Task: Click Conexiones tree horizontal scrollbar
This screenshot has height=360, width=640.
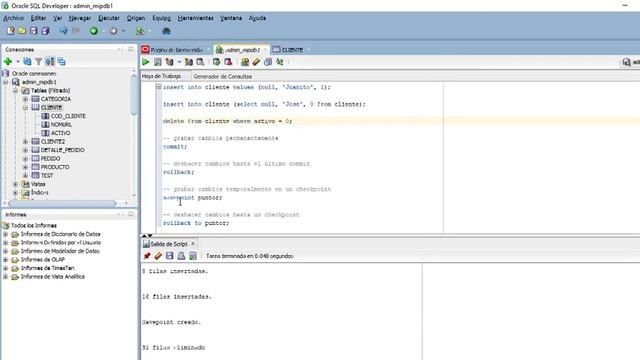Action: coord(62,203)
